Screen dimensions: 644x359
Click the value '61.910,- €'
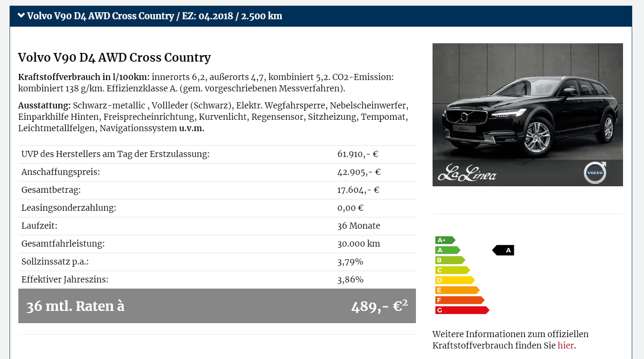pos(358,154)
